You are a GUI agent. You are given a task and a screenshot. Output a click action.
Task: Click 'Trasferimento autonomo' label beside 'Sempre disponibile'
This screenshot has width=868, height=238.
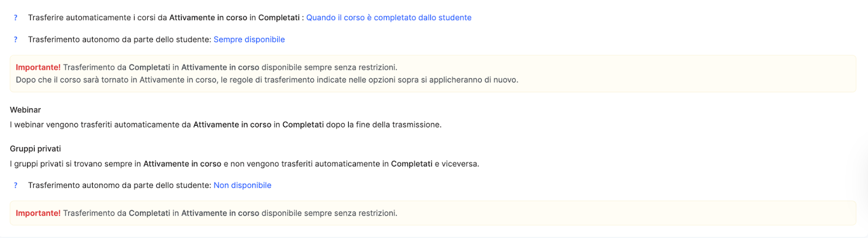[119, 40]
